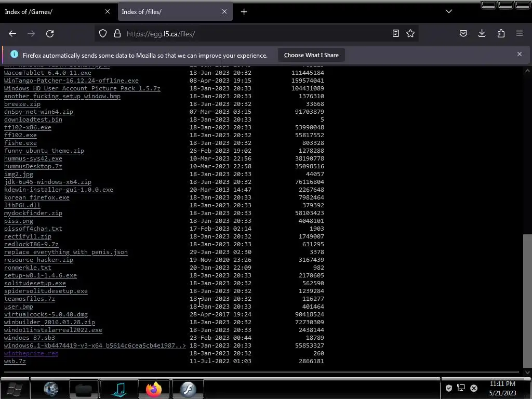Click the windoes_87.sb3 link
This screenshot has width=532, height=399.
[x=30, y=338]
